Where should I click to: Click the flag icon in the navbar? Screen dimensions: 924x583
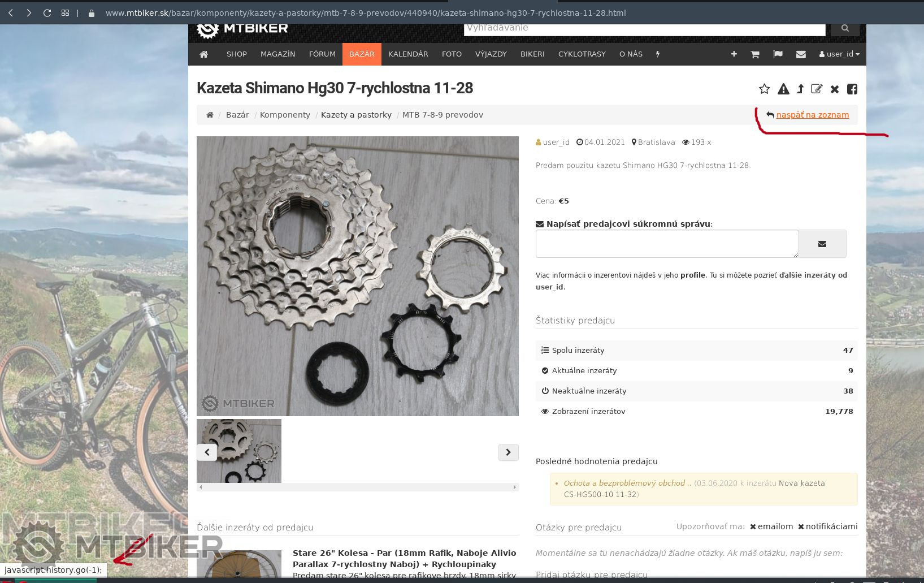pyautogui.click(x=778, y=54)
